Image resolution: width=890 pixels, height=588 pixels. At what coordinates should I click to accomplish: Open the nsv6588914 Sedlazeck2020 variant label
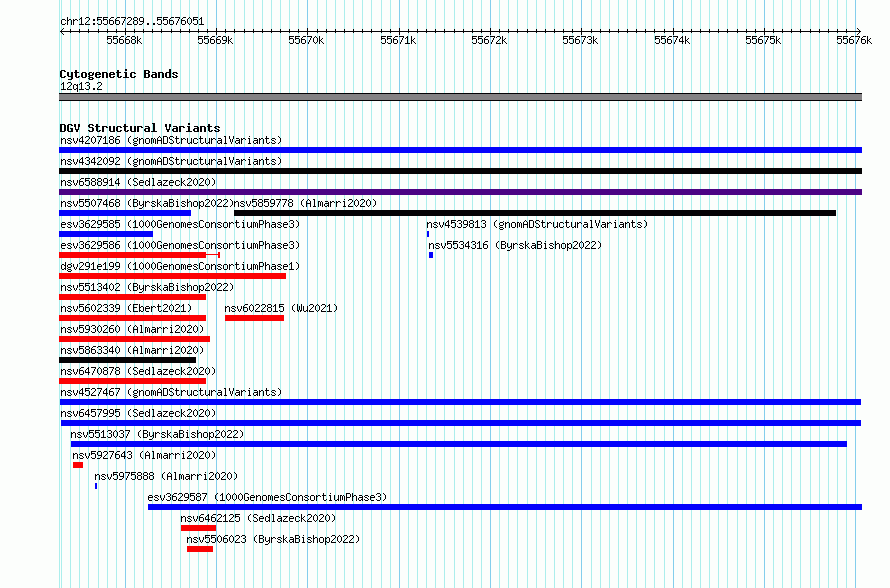[x=138, y=182]
